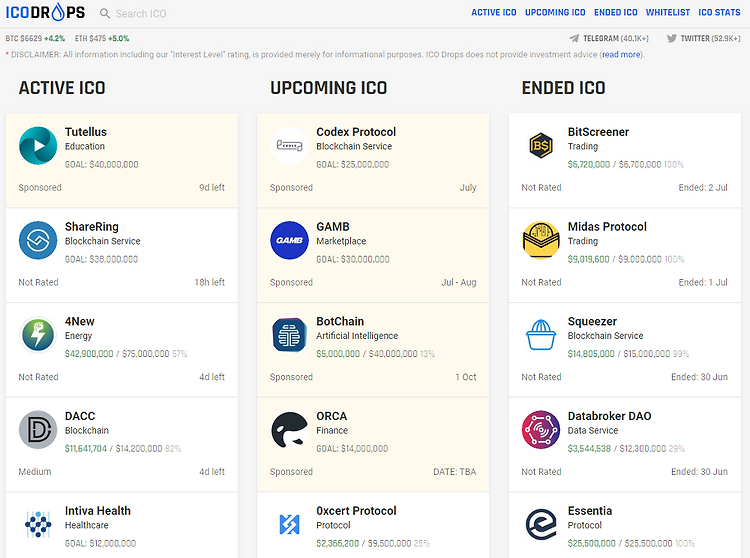Click the Telegram paper plane icon

574,38
